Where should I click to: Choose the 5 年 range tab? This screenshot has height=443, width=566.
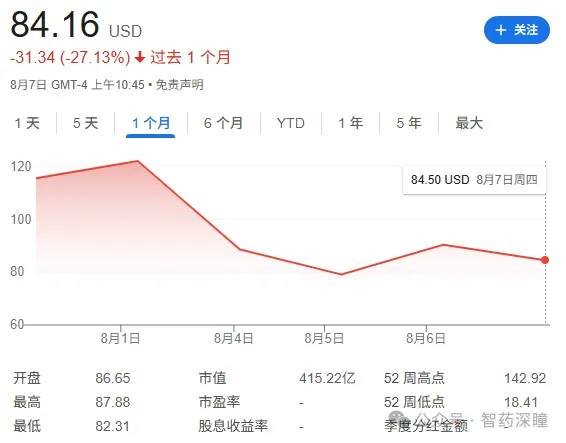click(x=409, y=123)
